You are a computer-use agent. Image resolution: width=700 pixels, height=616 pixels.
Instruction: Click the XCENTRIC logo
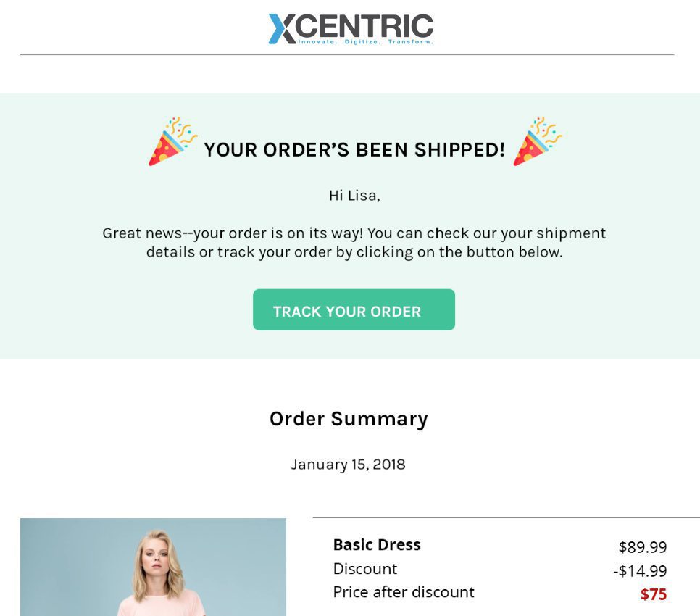pos(350,28)
